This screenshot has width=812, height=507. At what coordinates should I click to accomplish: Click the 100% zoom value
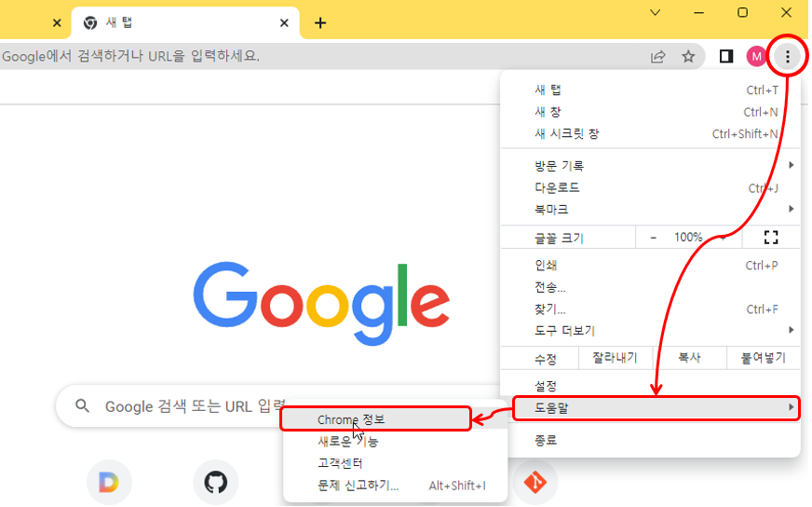(x=688, y=238)
